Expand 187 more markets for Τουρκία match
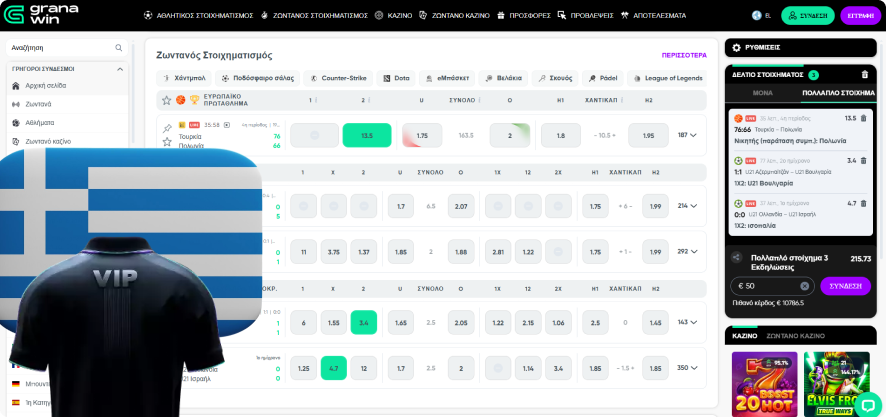 pos(687,135)
